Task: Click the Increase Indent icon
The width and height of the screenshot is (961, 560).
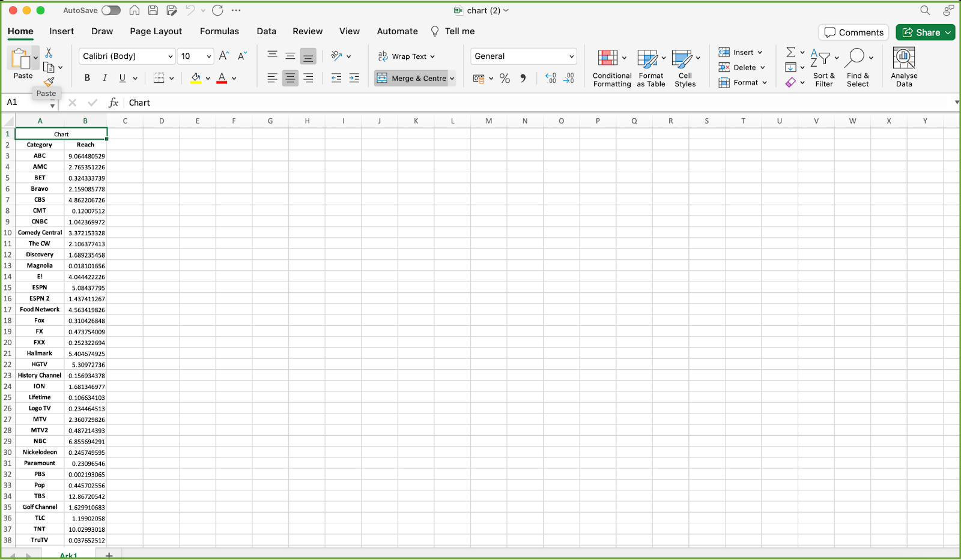Action: click(x=354, y=78)
